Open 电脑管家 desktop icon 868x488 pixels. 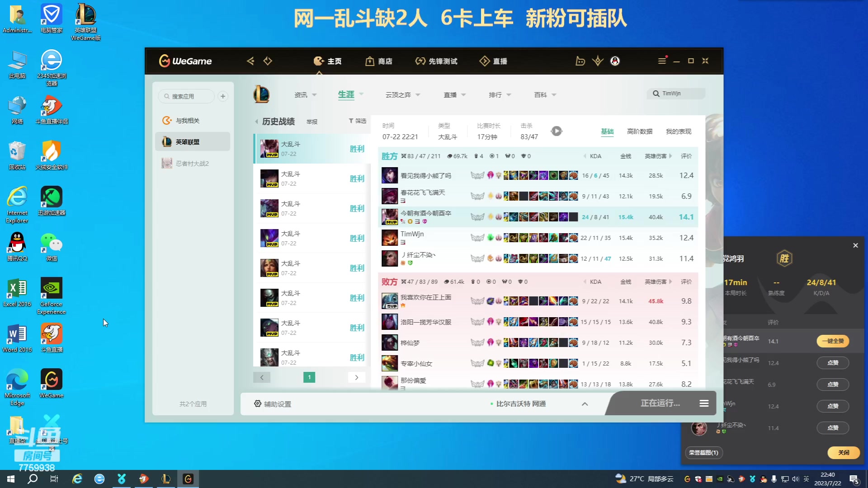point(52,19)
